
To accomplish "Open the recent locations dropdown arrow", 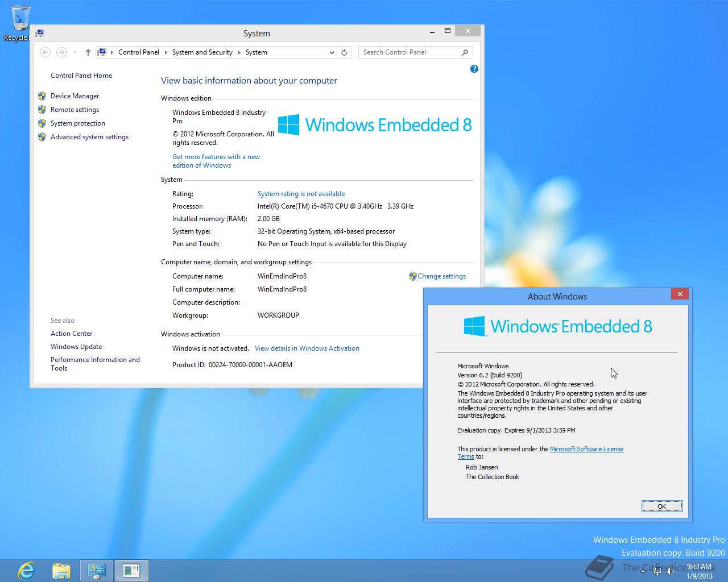I will [x=75, y=52].
